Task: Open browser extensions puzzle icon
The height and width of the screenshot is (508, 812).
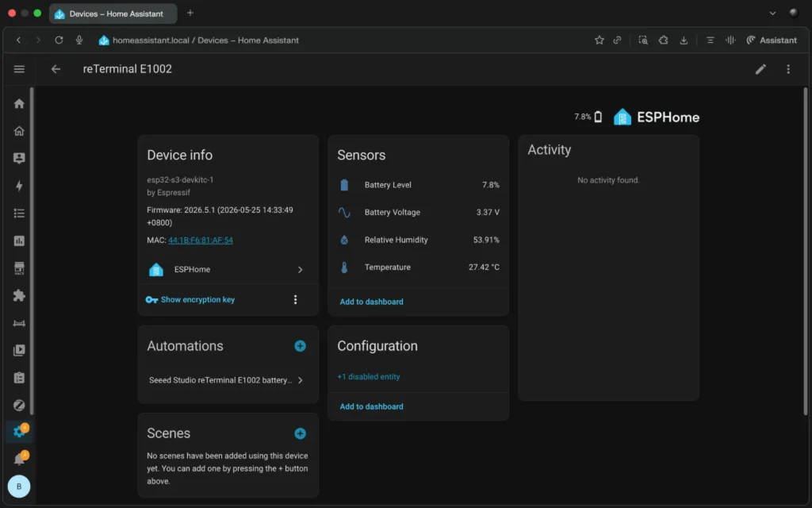Action: (664, 40)
